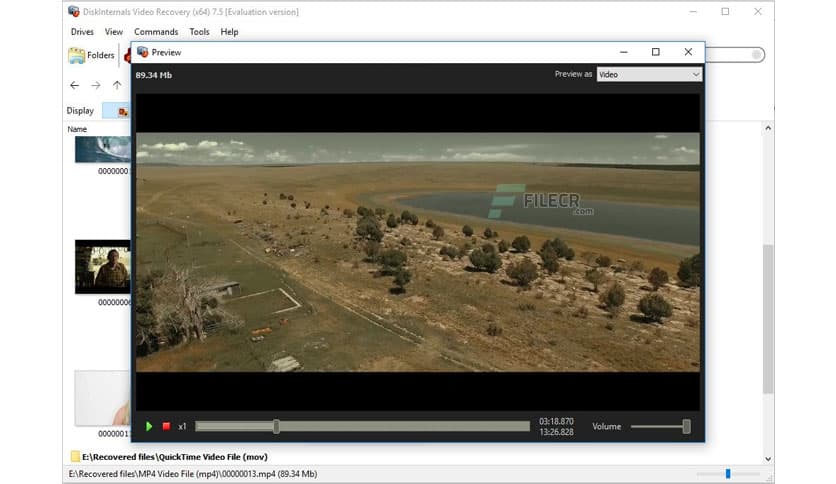Click the status bar file path text
836x484 pixels.
click(192, 474)
